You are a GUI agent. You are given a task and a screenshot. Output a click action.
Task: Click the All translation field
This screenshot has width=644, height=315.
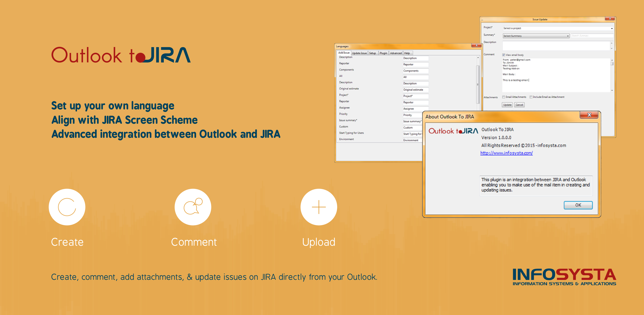pyautogui.click(x=416, y=77)
